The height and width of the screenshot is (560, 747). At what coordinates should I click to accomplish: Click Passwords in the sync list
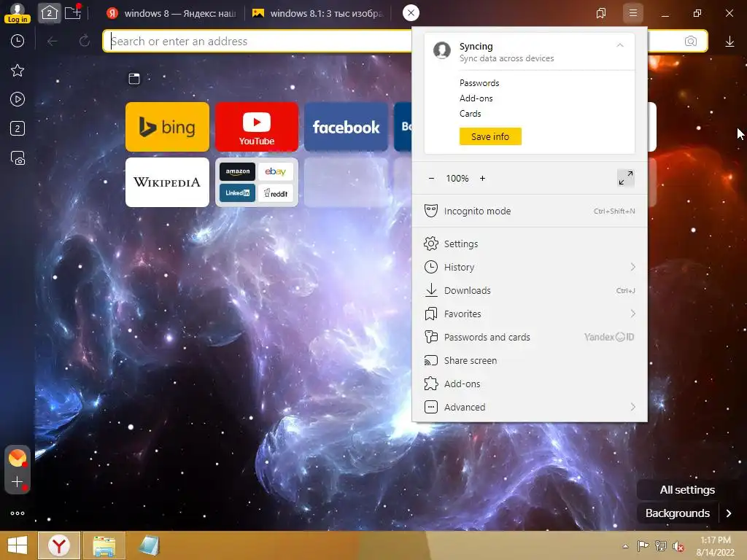479,83
